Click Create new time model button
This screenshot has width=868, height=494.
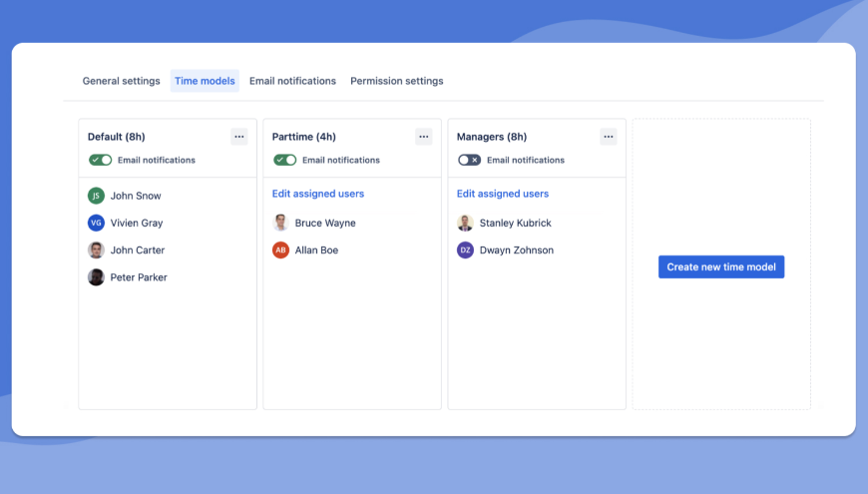tap(721, 266)
